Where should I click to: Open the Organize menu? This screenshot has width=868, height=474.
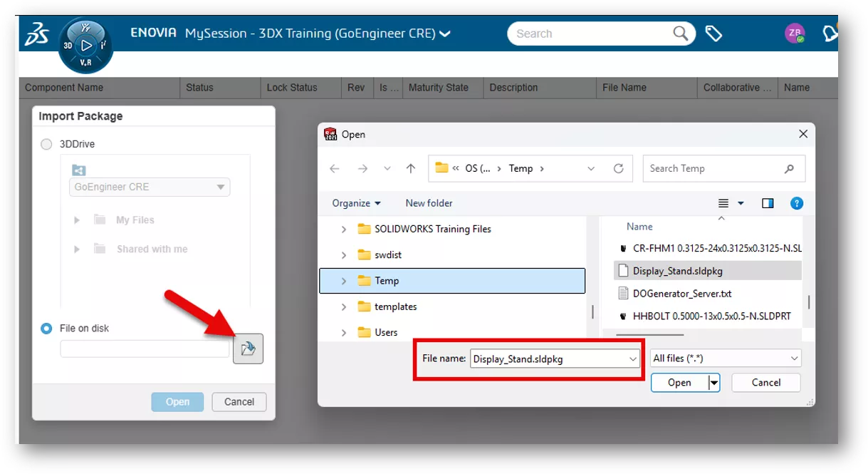tap(356, 203)
